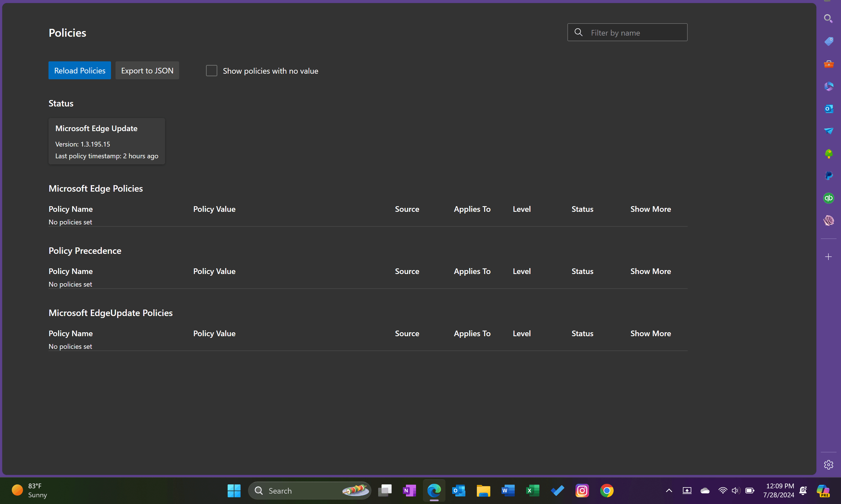Click the Export to JSON button
The image size is (841, 504).
[147, 70]
